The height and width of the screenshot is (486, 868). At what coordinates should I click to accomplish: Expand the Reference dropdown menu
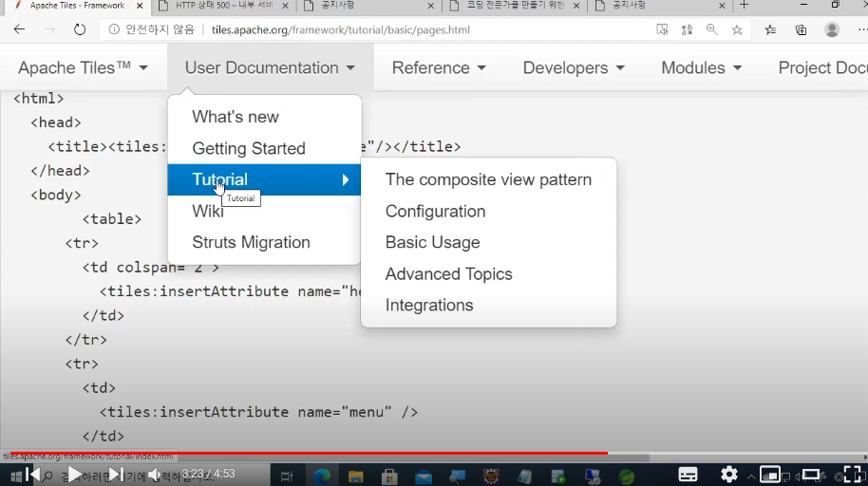pyautogui.click(x=439, y=67)
